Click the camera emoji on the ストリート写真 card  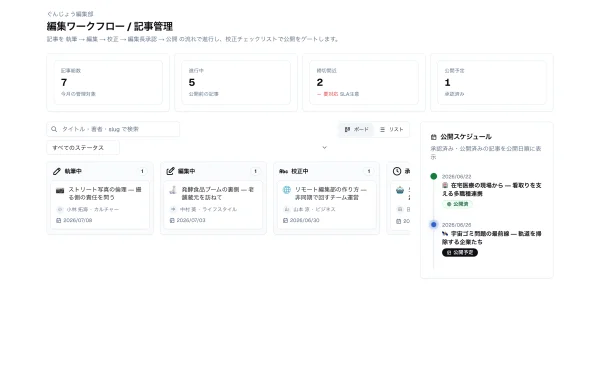tap(60, 190)
